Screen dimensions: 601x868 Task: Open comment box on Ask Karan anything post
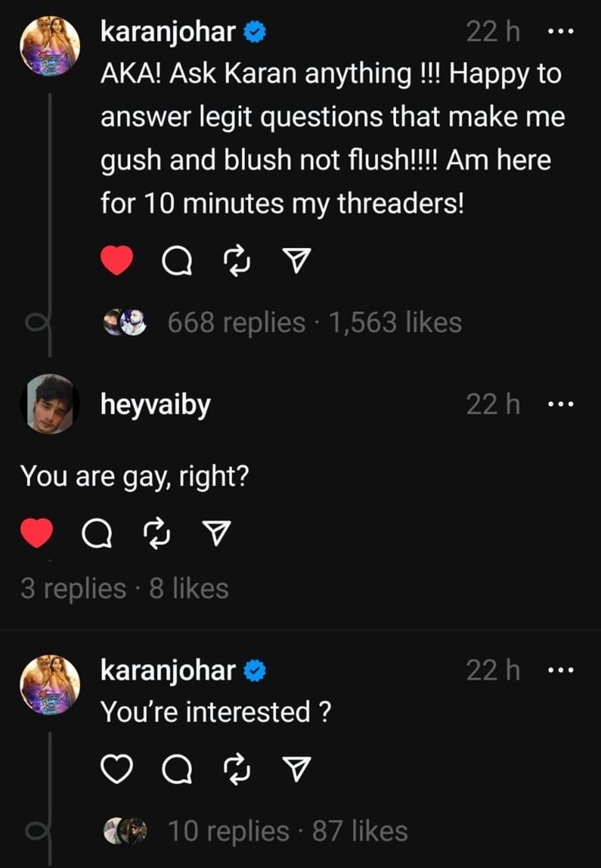point(177,261)
